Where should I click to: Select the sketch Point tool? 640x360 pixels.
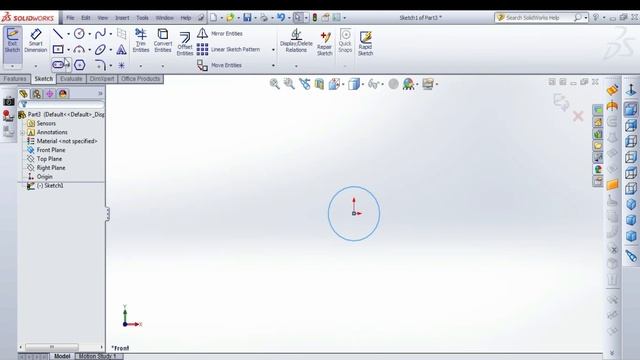pyautogui.click(x=121, y=65)
